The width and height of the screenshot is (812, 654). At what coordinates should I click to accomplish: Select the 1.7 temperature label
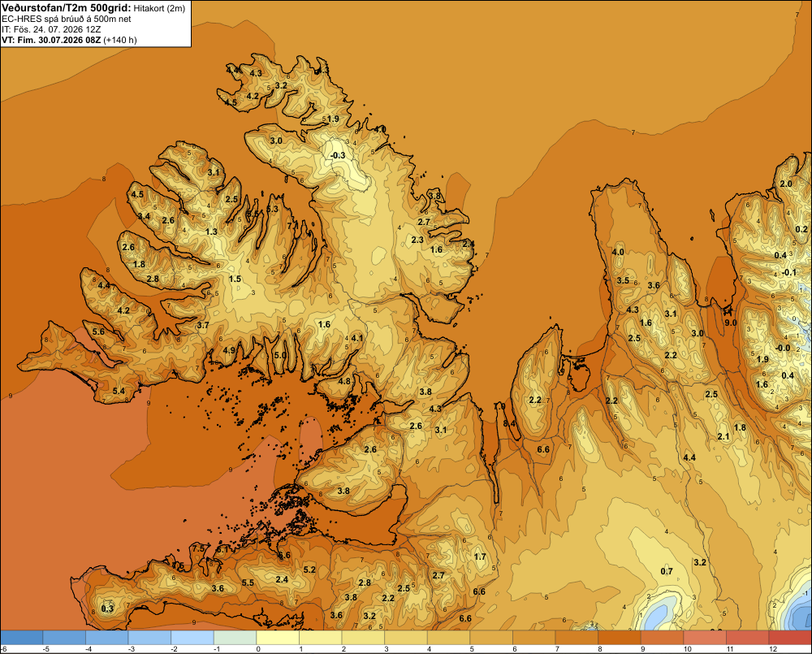(480, 557)
